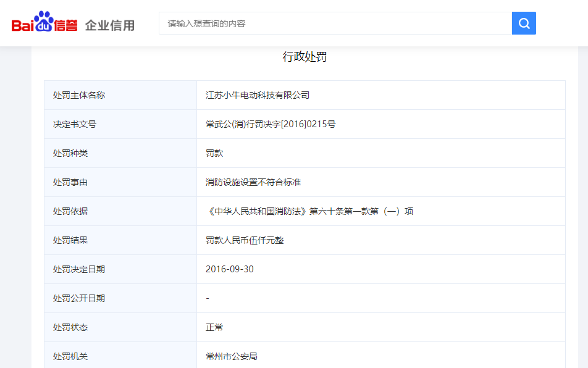588x368 pixels.
Task: Click the status value 正常
Action: click(214, 327)
